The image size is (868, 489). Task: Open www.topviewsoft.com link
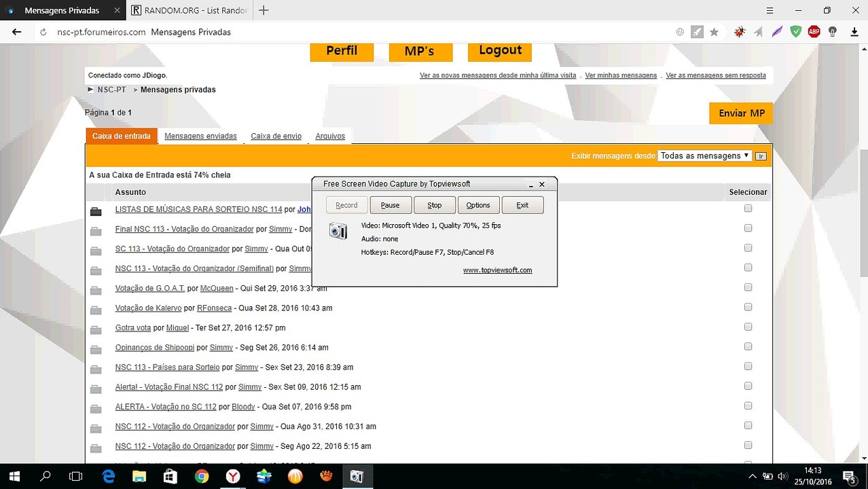(x=497, y=270)
